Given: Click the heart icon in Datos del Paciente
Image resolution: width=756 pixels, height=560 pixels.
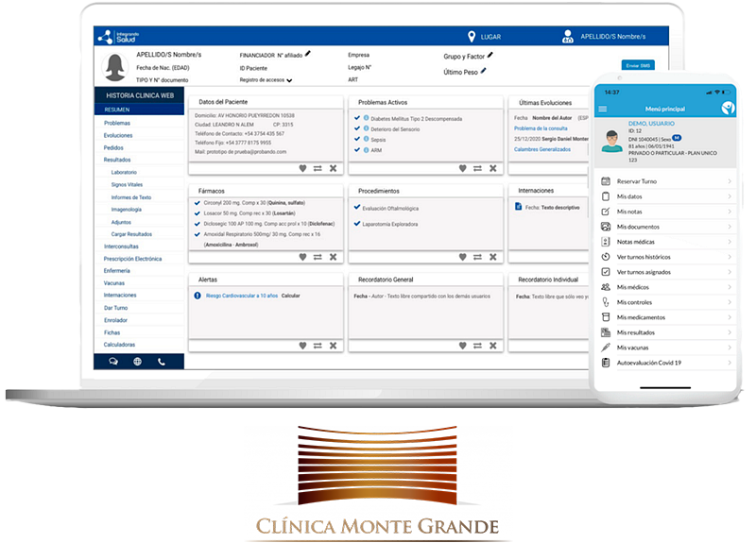Looking at the screenshot, I should (x=302, y=168).
